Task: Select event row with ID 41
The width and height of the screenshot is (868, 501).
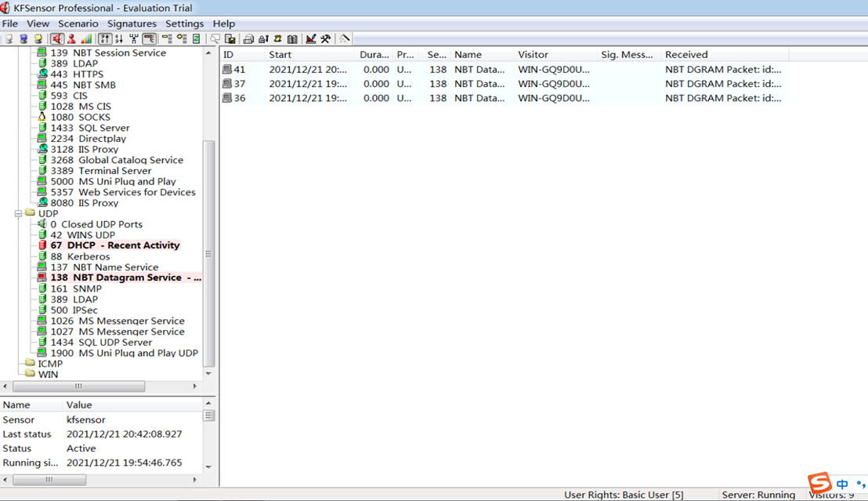Action: pyautogui.click(x=505, y=69)
